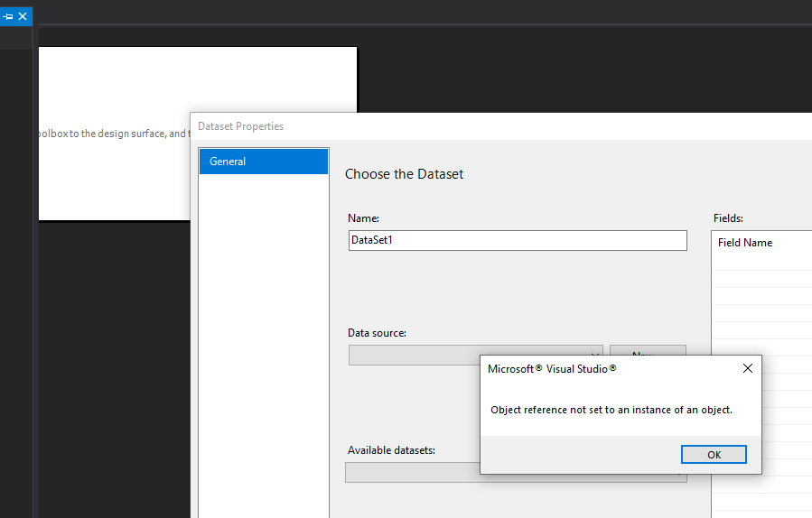This screenshot has width=812, height=518.
Task: Click the Fields label above the list
Action: (x=728, y=218)
